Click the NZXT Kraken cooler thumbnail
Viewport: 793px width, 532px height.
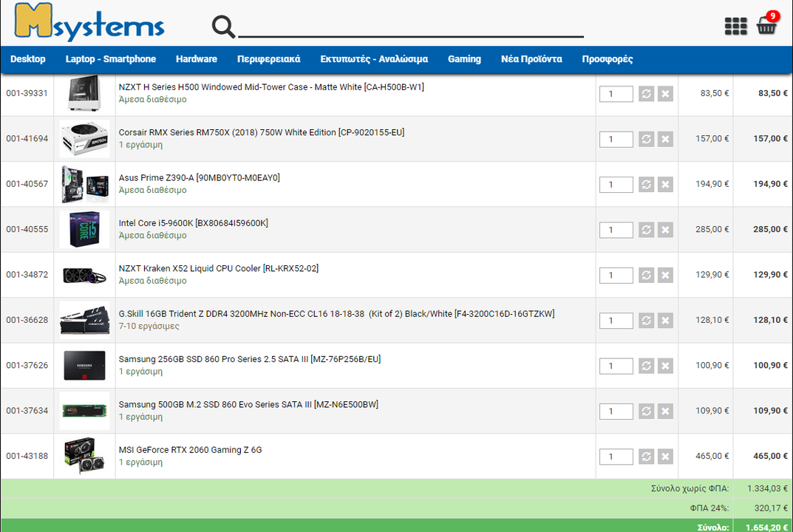(x=84, y=276)
